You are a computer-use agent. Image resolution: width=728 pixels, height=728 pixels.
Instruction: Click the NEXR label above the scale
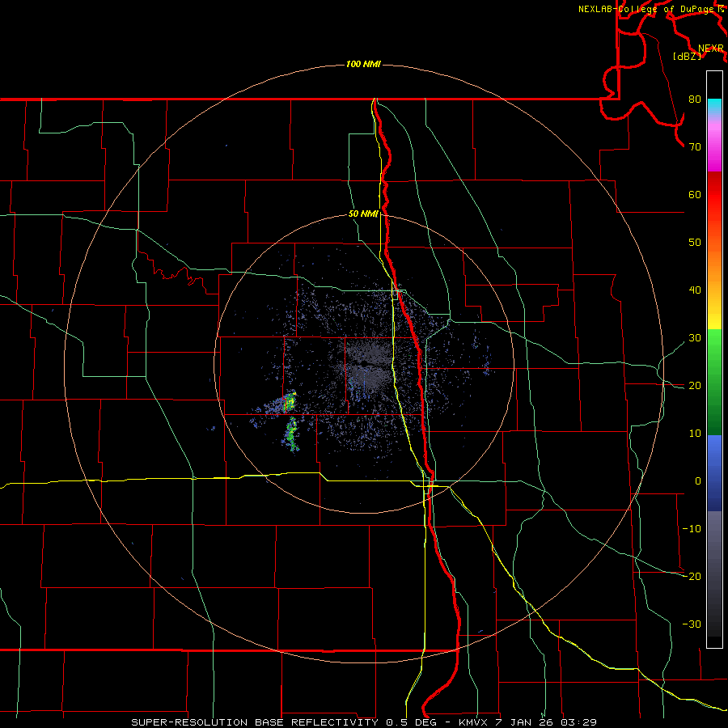point(710,49)
